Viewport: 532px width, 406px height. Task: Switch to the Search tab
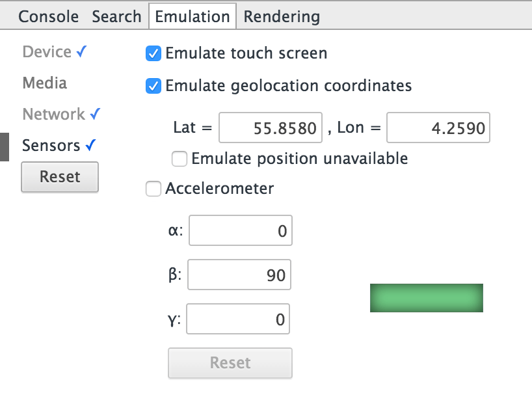click(x=116, y=16)
